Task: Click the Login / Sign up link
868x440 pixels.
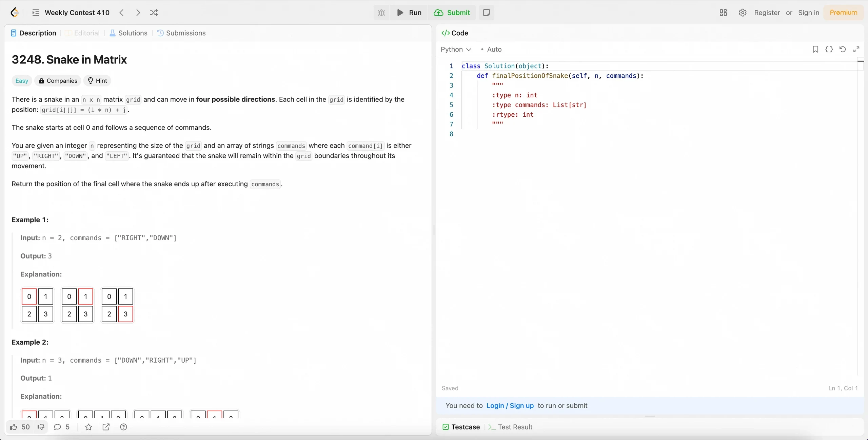Action: click(x=510, y=405)
